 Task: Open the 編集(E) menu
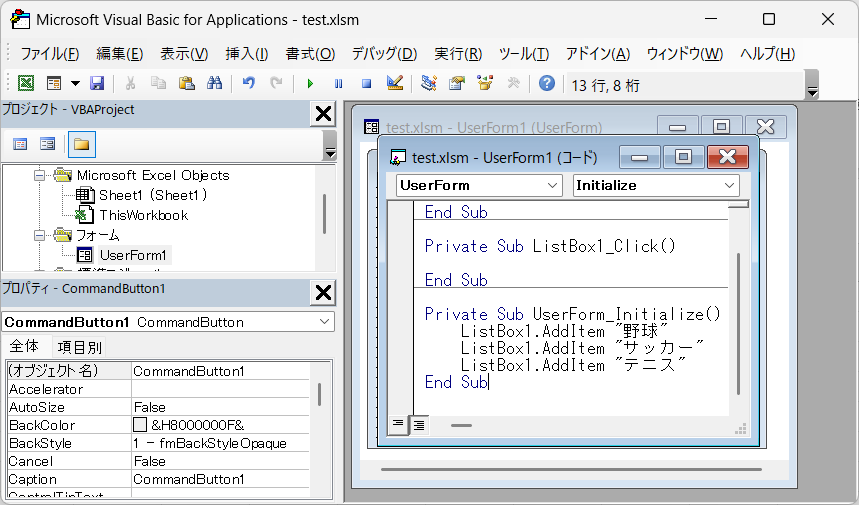[119, 54]
